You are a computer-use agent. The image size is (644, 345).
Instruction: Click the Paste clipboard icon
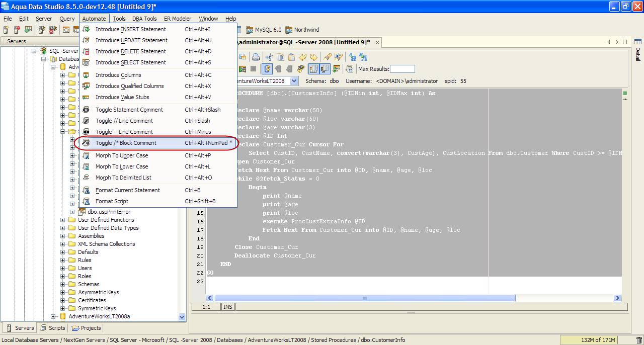pyautogui.click(x=291, y=57)
